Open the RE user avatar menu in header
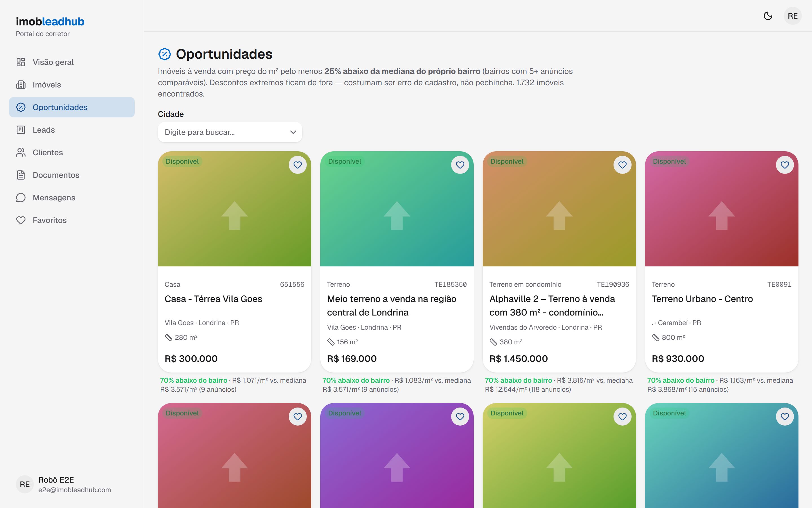 pos(793,16)
